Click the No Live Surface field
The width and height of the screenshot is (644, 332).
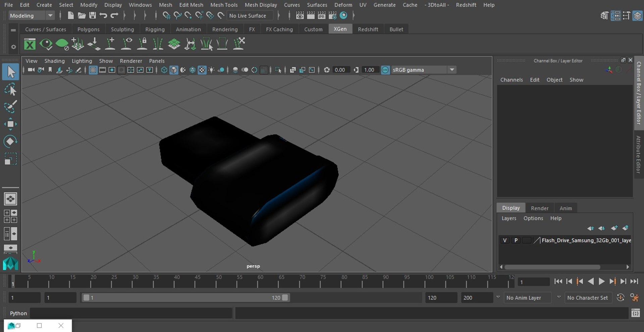250,15
